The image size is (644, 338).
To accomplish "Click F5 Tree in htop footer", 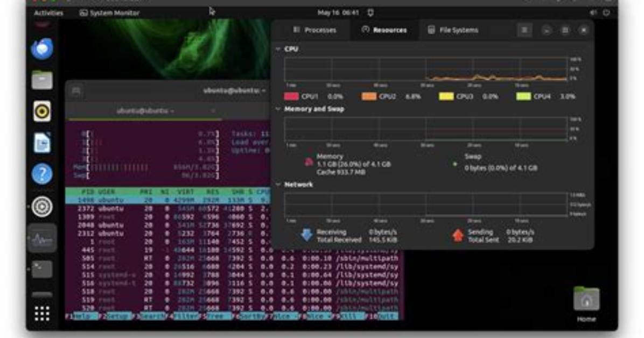I will pos(215,316).
